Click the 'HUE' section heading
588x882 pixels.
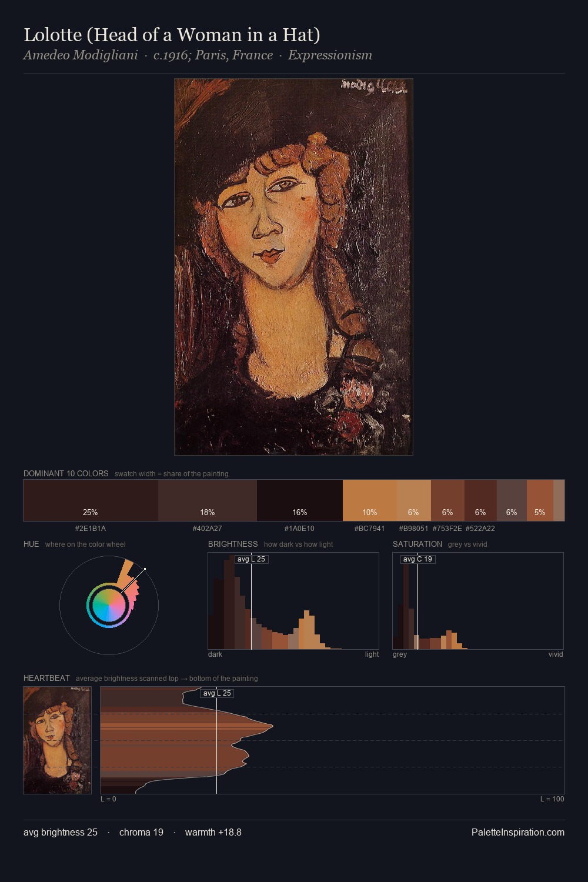click(x=31, y=544)
